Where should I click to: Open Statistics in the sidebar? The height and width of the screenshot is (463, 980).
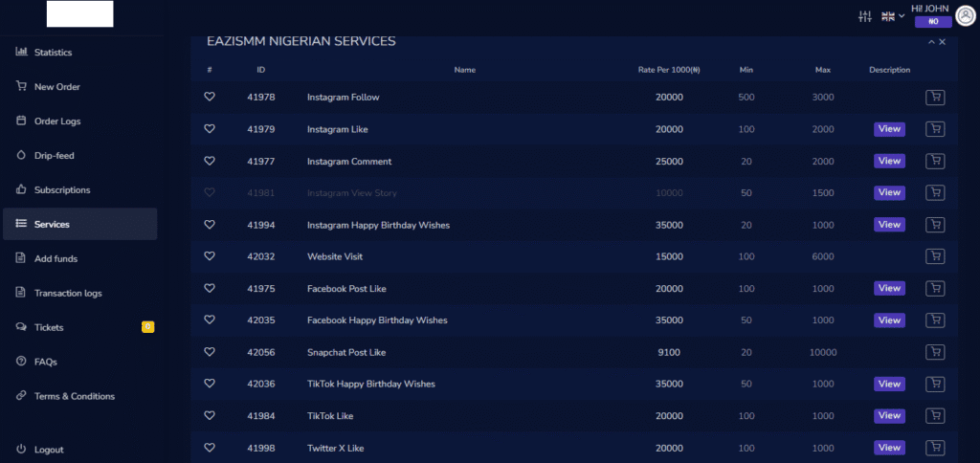point(80,53)
